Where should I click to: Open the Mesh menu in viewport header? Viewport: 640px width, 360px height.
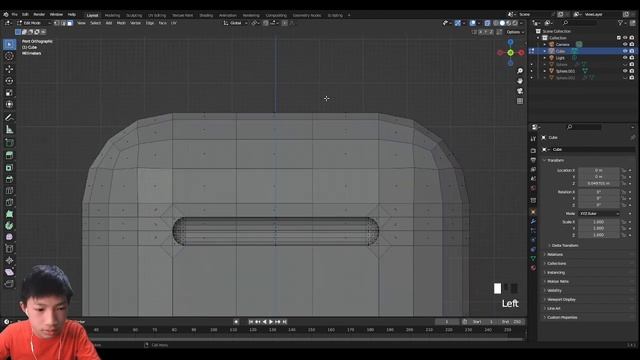click(x=121, y=23)
